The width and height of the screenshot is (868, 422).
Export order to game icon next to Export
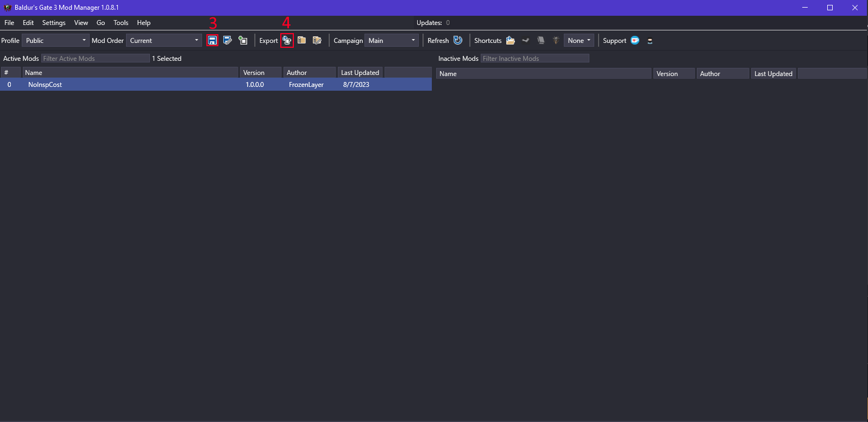(x=287, y=41)
